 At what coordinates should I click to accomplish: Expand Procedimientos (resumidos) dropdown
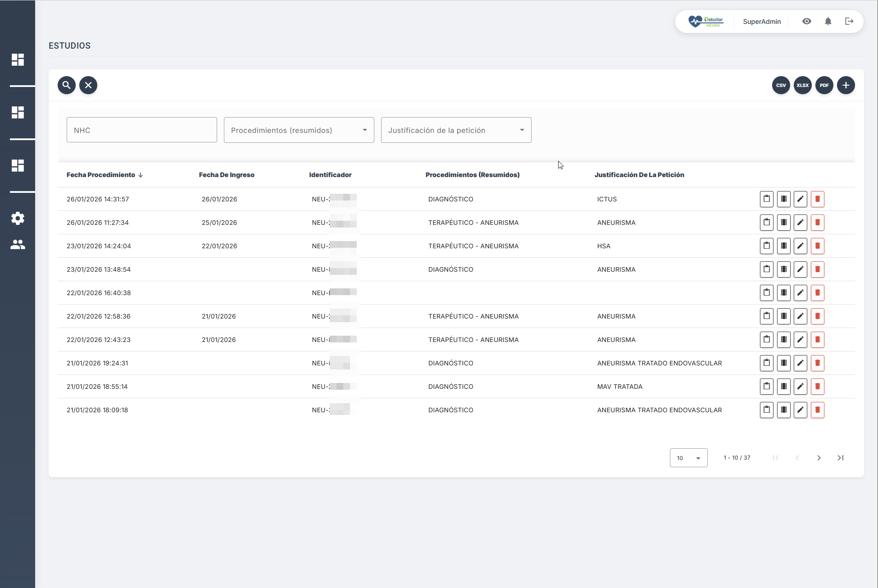(299, 130)
